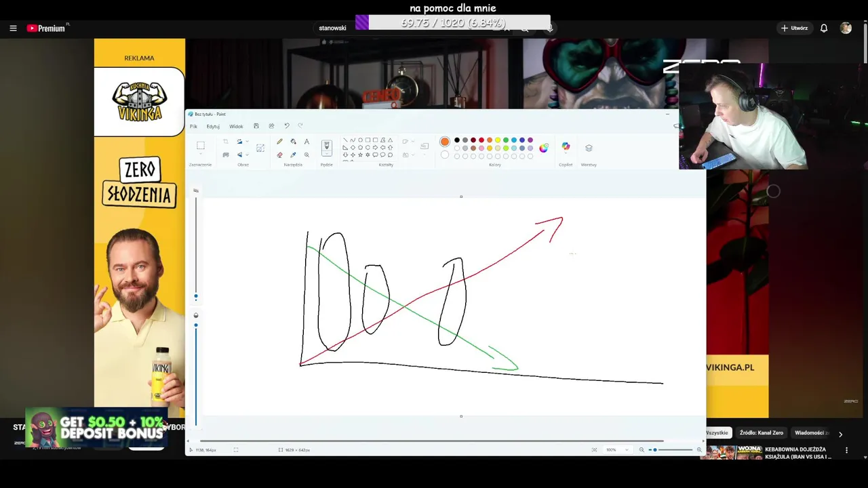The width and height of the screenshot is (868, 488).
Task: Open video options next to Kebabownia video
Action: tap(846, 450)
